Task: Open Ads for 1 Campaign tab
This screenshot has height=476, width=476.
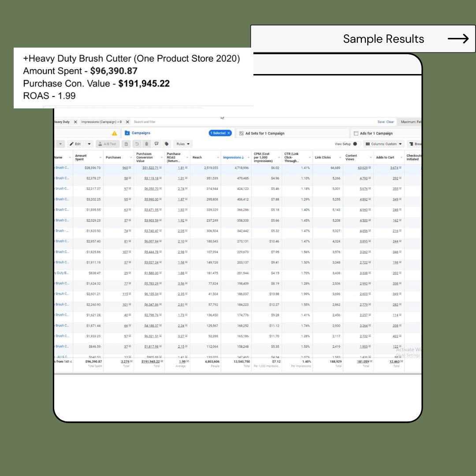Action: (376, 133)
